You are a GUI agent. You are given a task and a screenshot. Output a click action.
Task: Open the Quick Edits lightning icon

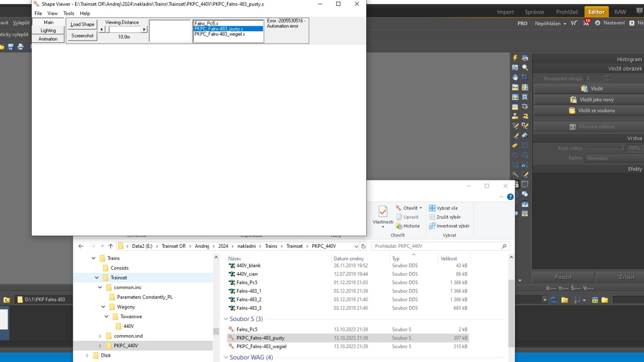coord(515,58)
